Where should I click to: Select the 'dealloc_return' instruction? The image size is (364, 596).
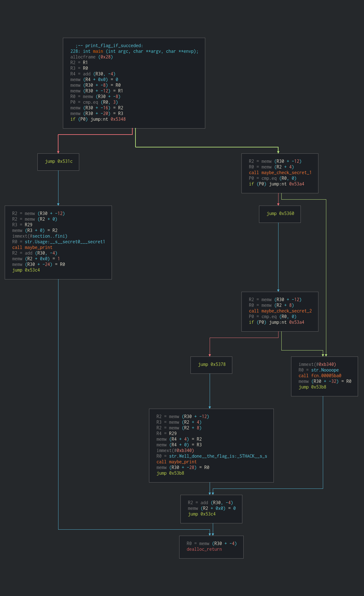click(204, 549)
